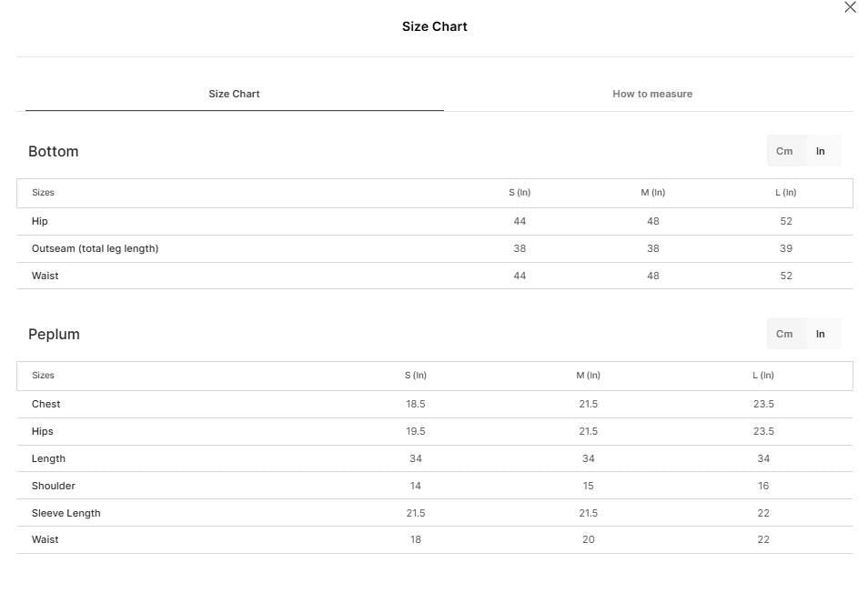Click the Peplum Hips 19.5 value

(416, 431)
